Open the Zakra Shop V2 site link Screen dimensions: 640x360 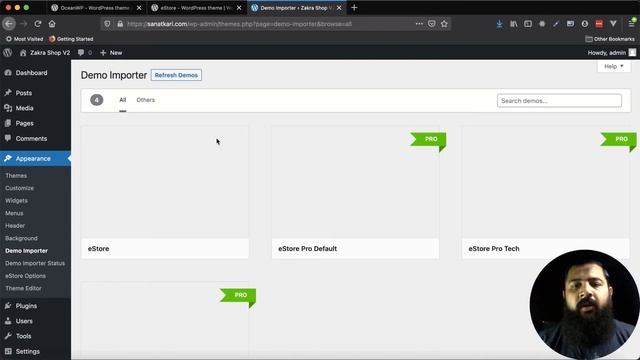coord(45,53)
